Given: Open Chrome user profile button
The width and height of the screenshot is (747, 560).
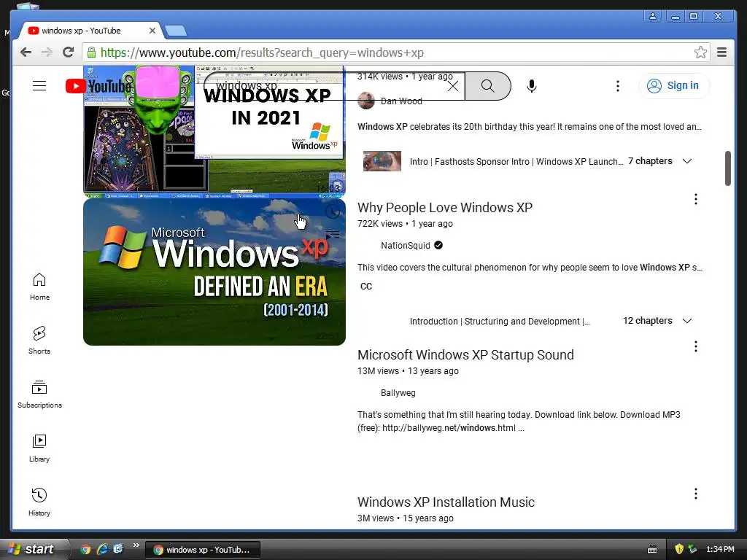Looking at the screenshot, I should [x=653, y=16].
